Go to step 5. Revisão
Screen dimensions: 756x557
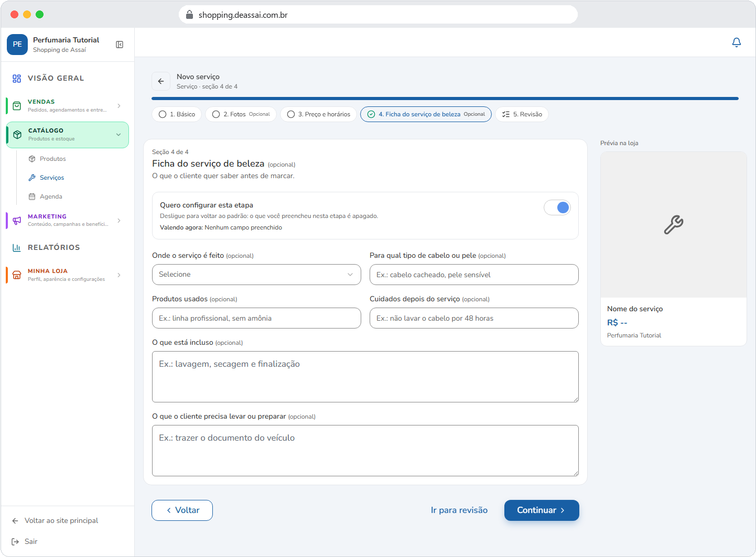point(522,114)
